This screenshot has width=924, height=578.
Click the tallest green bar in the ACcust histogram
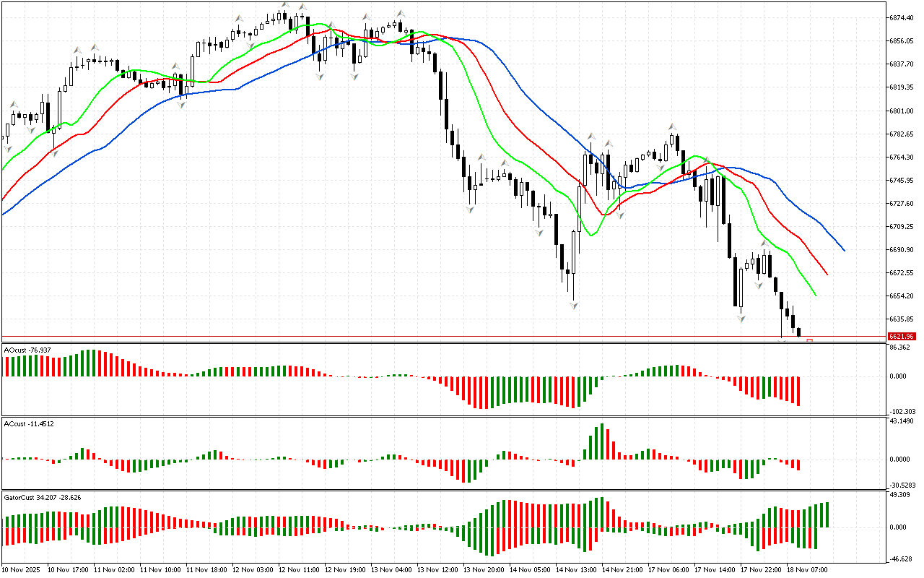point(601,441)
